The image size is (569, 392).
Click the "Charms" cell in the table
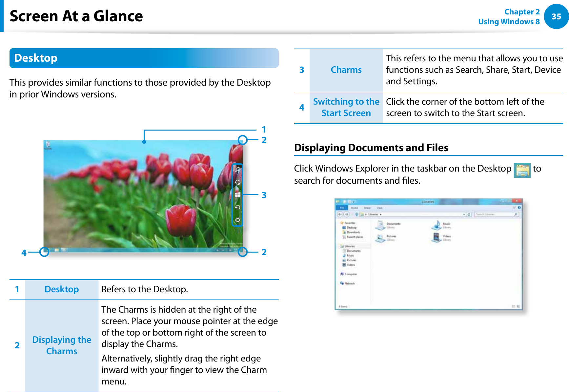click(346, 70)
